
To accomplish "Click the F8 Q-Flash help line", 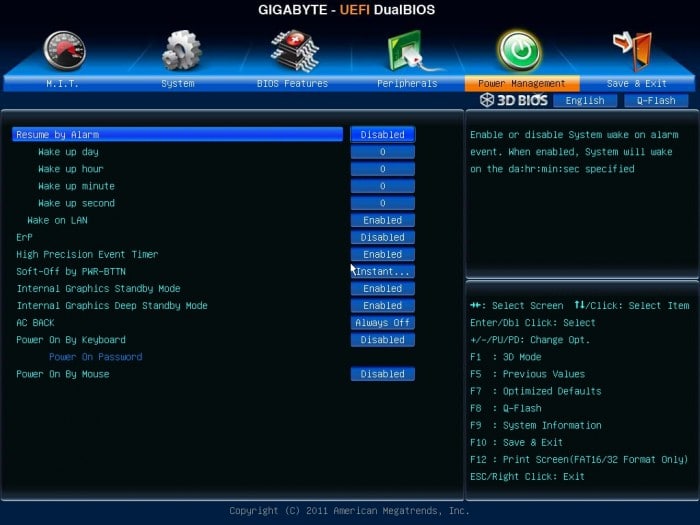I will (x=505, y=408).
